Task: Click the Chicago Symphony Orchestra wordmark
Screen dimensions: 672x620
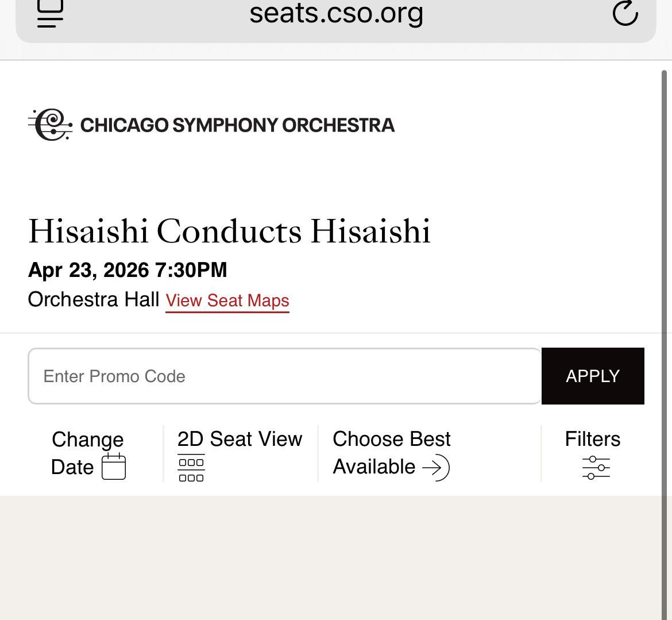Action: pos(237,125)
